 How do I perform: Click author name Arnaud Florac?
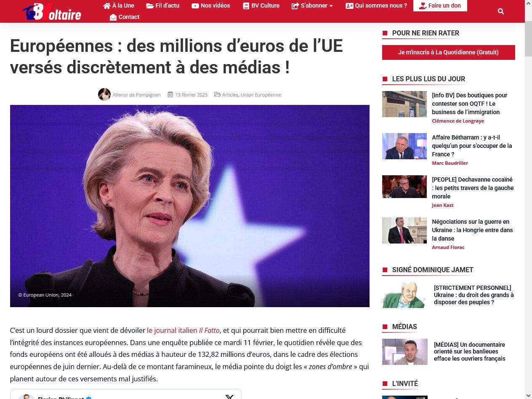[448, 247]
